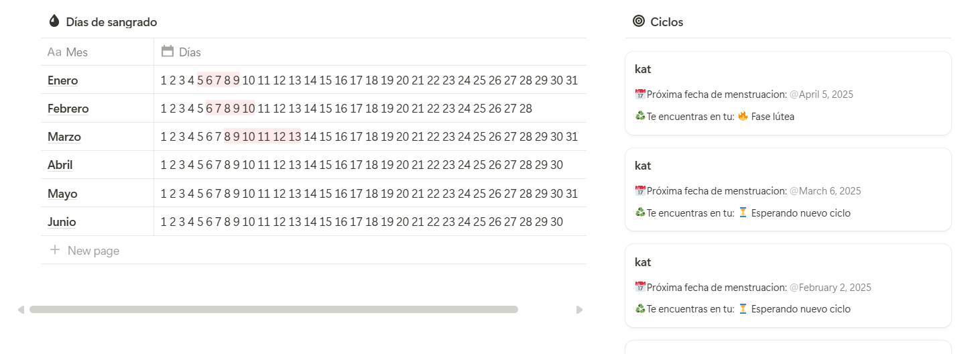
Task: Select the Junio month entry
Action: coord(62,222)
